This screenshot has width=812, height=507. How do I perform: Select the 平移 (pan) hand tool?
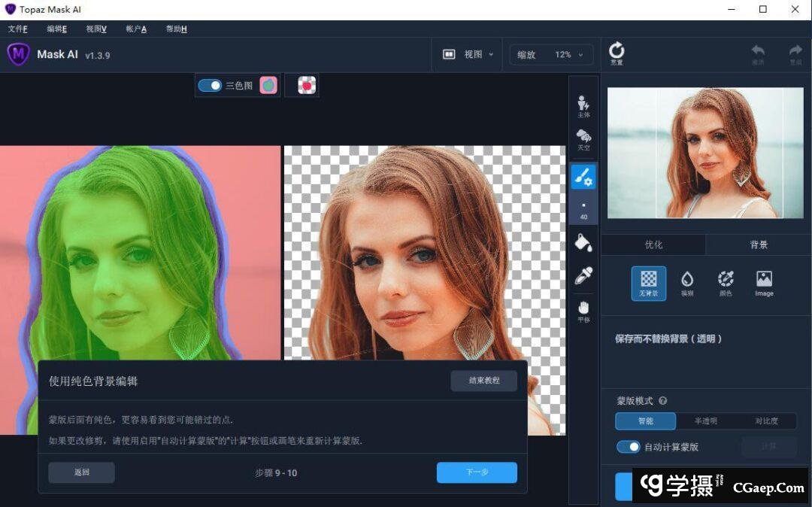(x=583, y=309)
